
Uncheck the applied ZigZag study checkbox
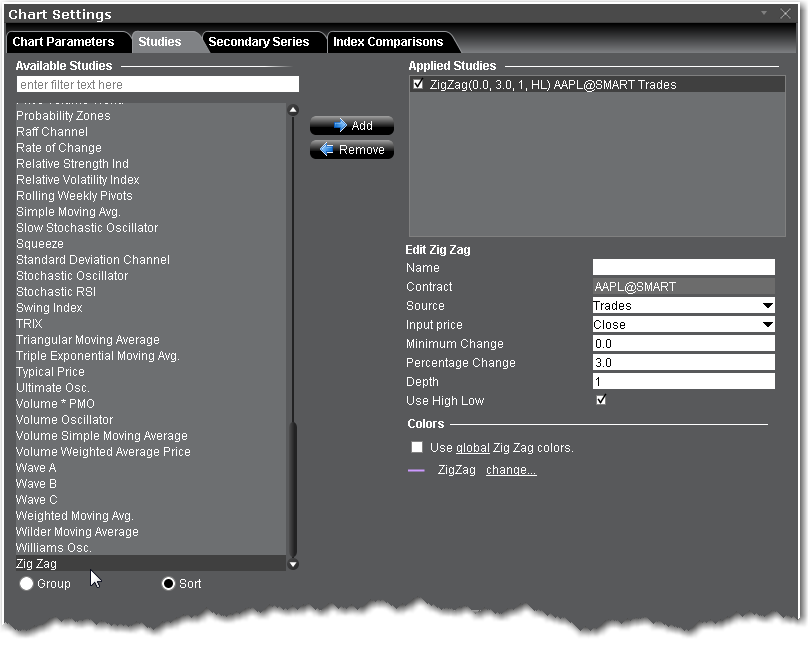[418, 85]
